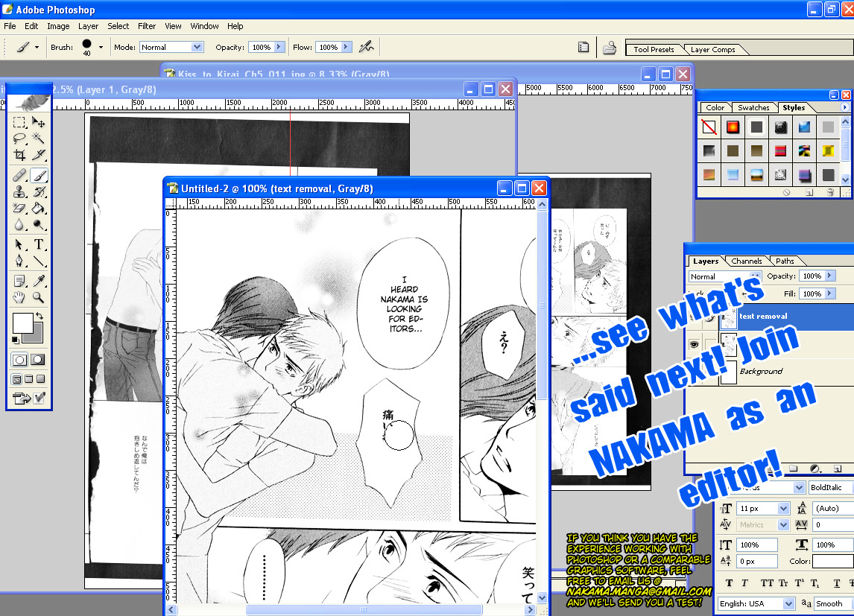The height and width of the screenshot is (616, 854).
Task: Open the Tool Presets tab
Action: (654, 49)
